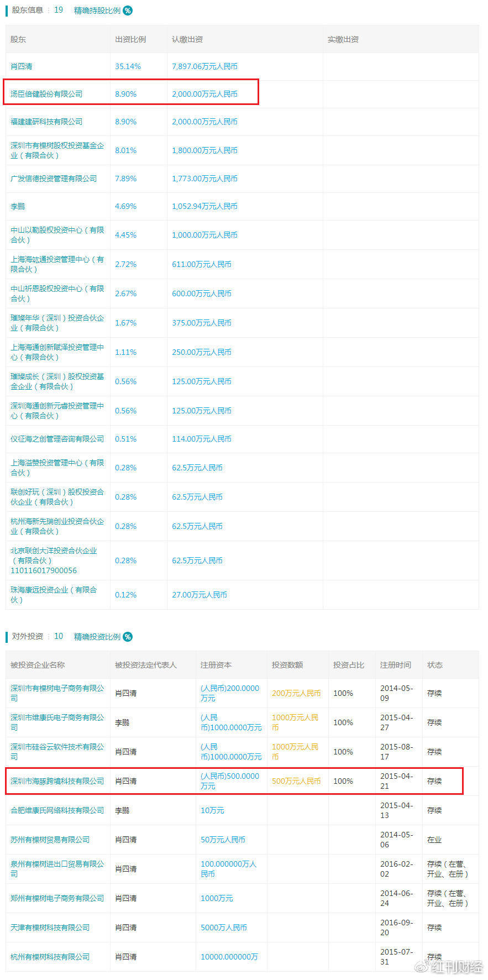488x980 pixels.
Task: Open 泉州有棵树进出口贸易有限公司 company page
Action: point(57,869)
